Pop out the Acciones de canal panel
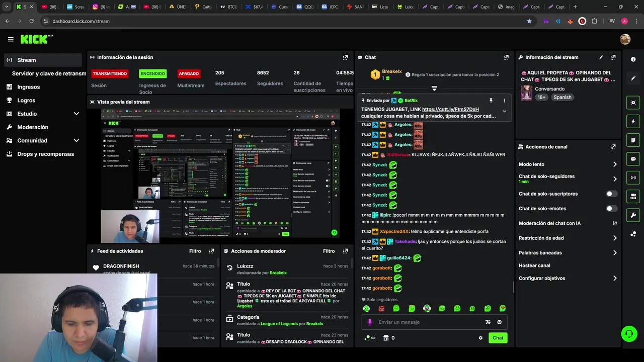Screen dimensions: 644x362 coord(613,147)
